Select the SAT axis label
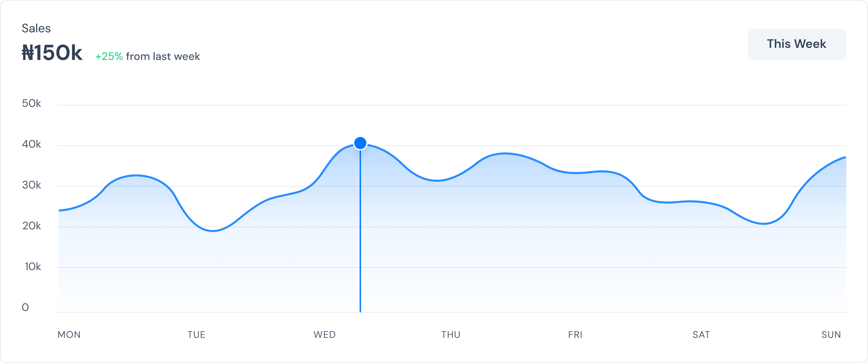 (701, 335)
